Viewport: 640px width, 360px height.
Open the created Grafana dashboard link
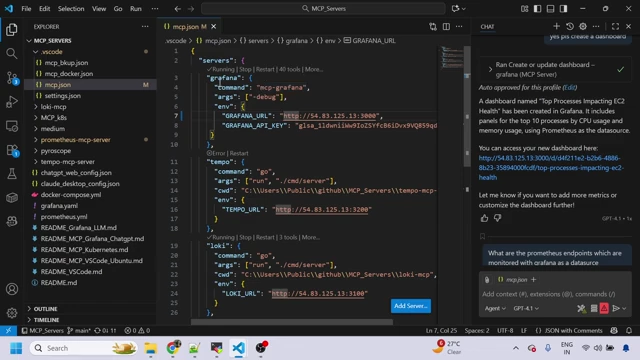551,168
